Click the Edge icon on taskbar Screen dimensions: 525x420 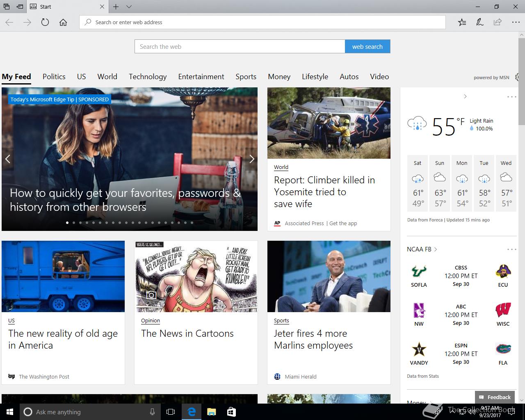[x=192, y=412]
